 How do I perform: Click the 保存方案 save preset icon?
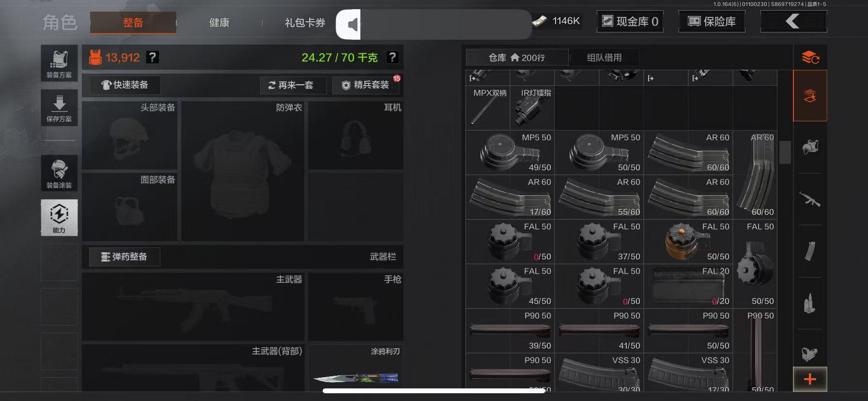(x=59, y=108)
